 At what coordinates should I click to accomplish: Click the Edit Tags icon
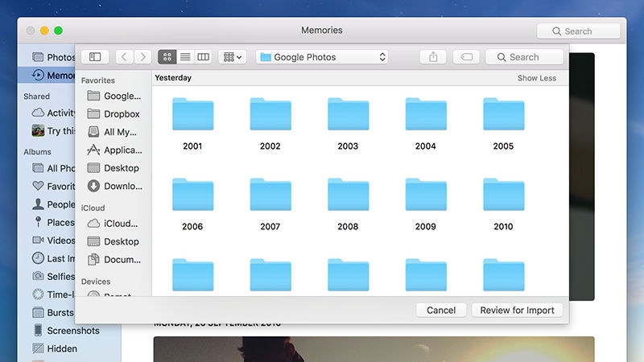click(x=466, y=56)
